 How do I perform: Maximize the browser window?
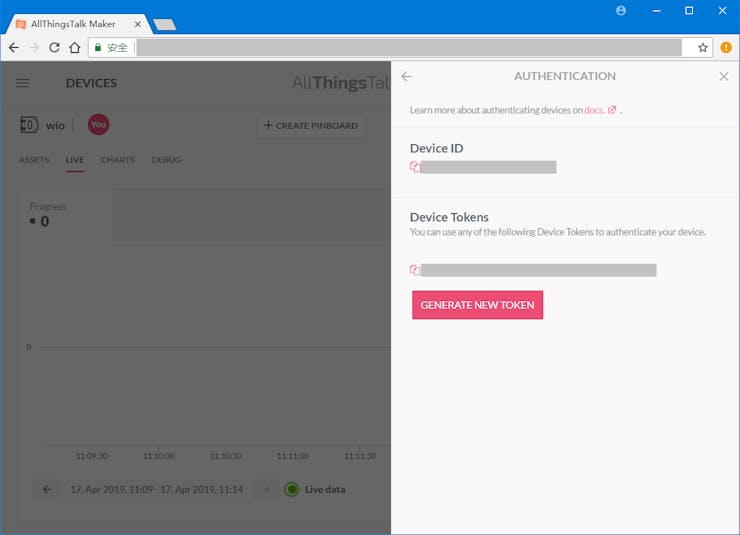click(x=689, y=10)
